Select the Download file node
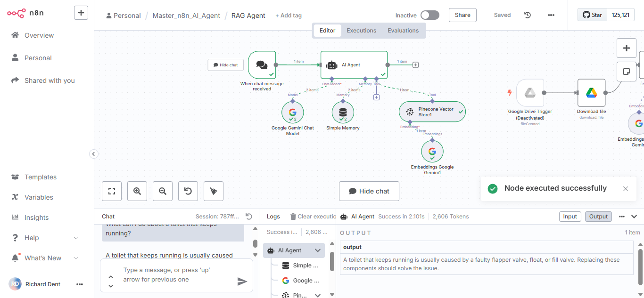 pos(591,93)
